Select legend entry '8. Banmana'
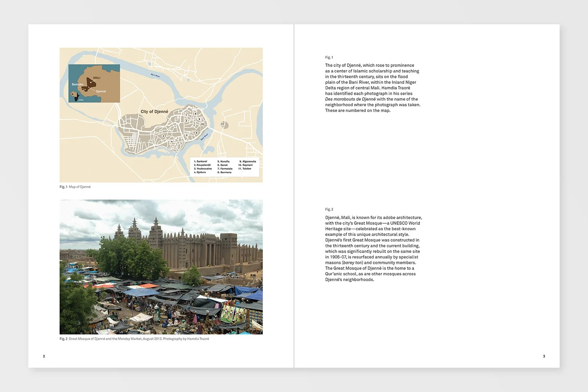 (x=224, y=172)
